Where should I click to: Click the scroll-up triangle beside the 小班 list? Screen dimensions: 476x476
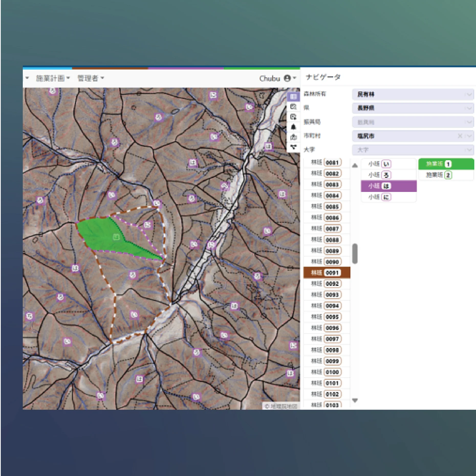355,165
